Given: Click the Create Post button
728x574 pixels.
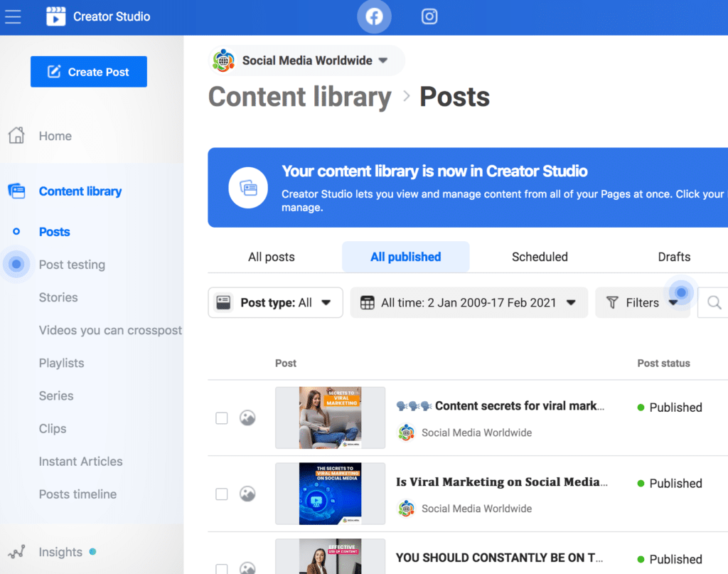Looking at the screenshot, I should (x=89, y=72).
